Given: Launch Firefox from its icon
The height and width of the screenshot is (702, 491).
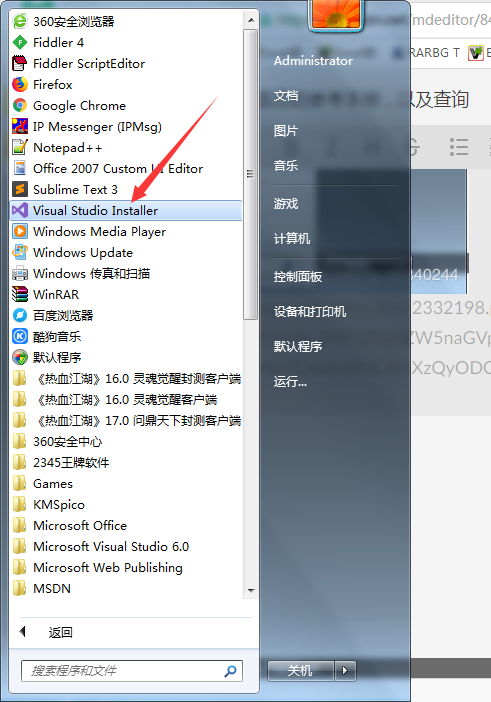Looking at the screenshot, I should tap(20, 84).
